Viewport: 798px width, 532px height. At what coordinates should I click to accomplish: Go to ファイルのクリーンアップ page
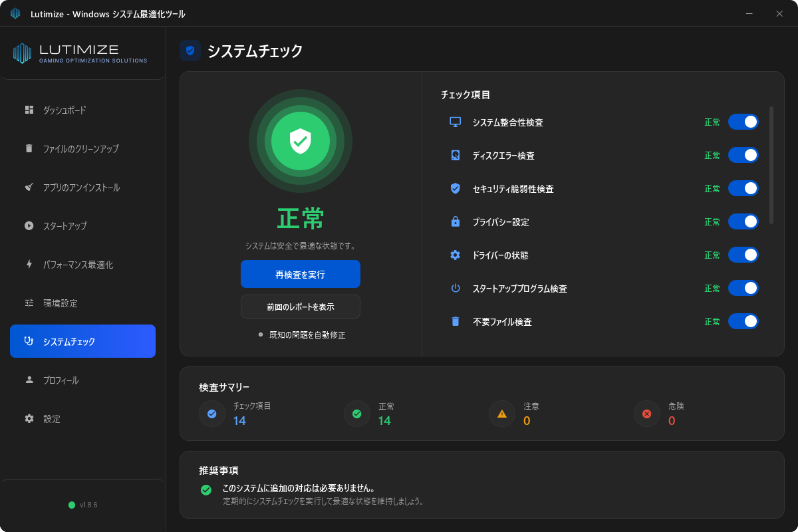pyautogui.click(x=82, y=148)
